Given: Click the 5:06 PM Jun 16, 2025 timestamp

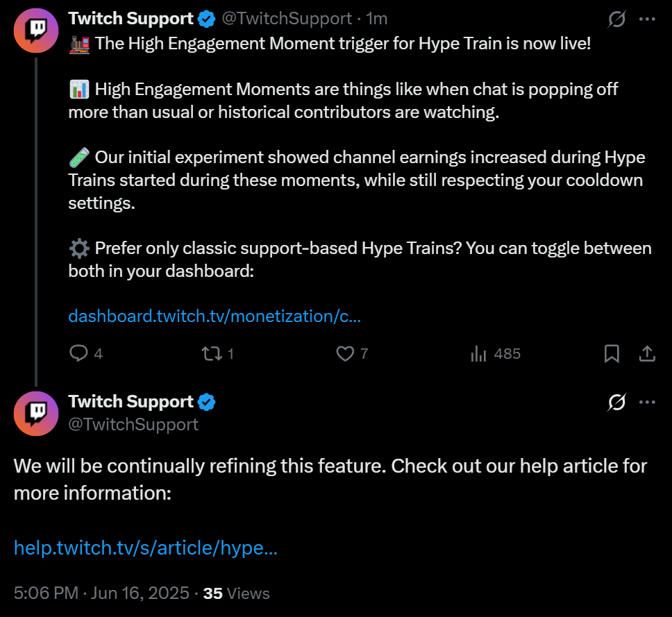Looking at the screenshot, I should [101, 593].
